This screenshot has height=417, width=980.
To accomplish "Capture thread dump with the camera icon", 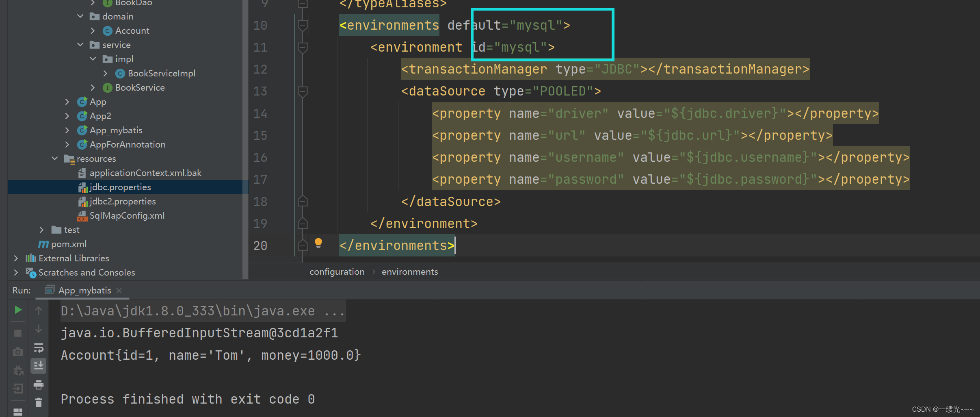I will pos(18,352).
